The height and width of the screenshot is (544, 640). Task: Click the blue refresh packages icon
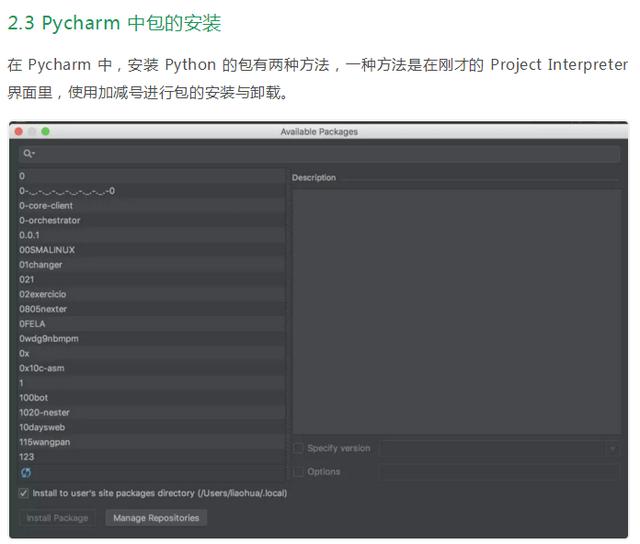click(x=26, y=473)
